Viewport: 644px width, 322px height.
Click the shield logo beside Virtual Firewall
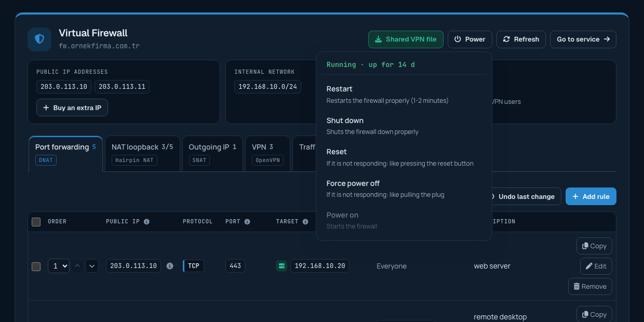[39, 39]
